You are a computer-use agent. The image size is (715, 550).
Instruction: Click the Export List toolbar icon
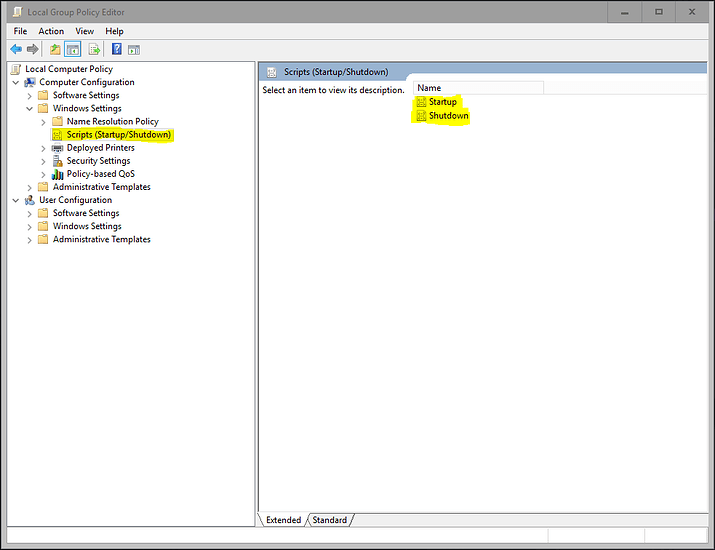pyautogui.click(x=94, y=49)
